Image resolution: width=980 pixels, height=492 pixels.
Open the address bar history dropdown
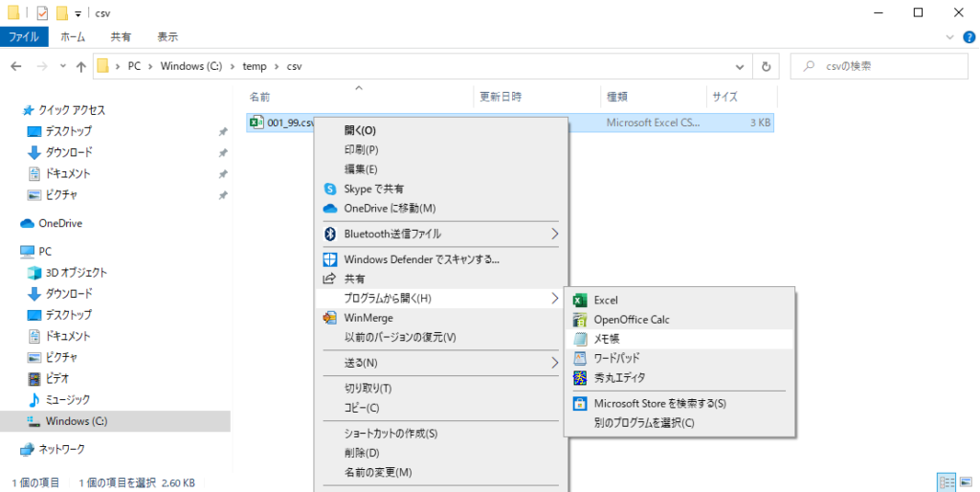pyautogui.click(x=740, y=66)
